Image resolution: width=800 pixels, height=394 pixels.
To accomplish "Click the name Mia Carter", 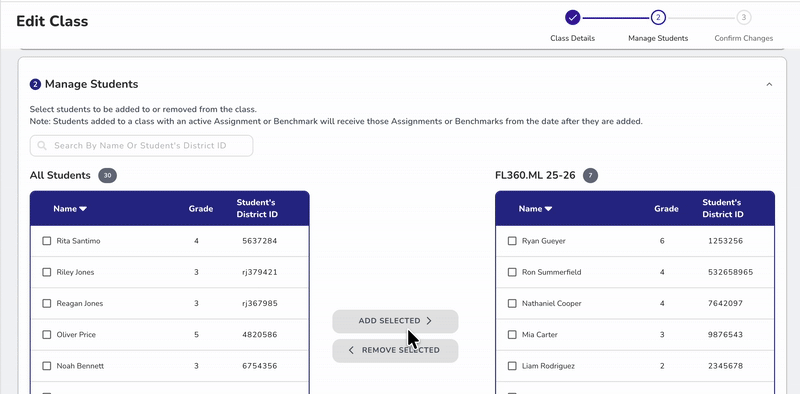I will [x=540, y=335].
